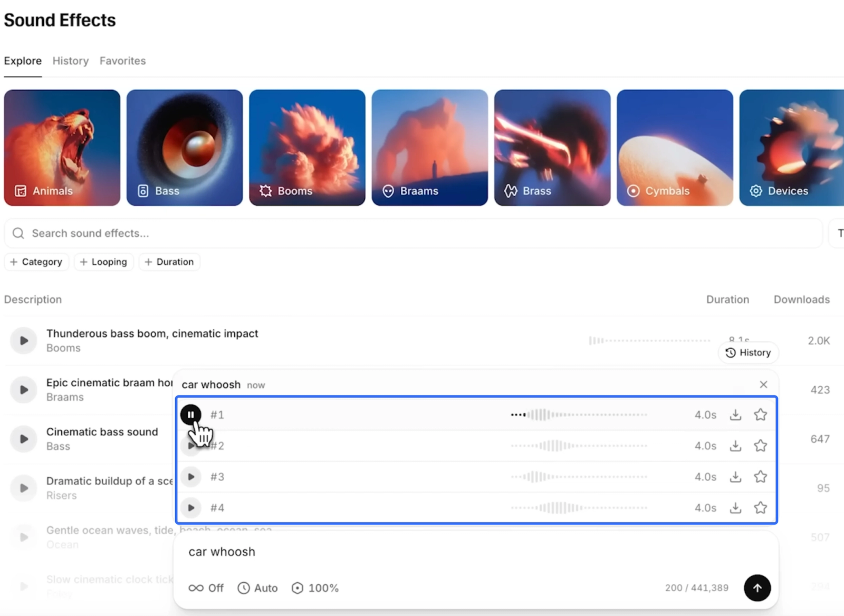Open the Auto duration setting
844x616 pixels.
pyautogui.click(x=257, y=588)
